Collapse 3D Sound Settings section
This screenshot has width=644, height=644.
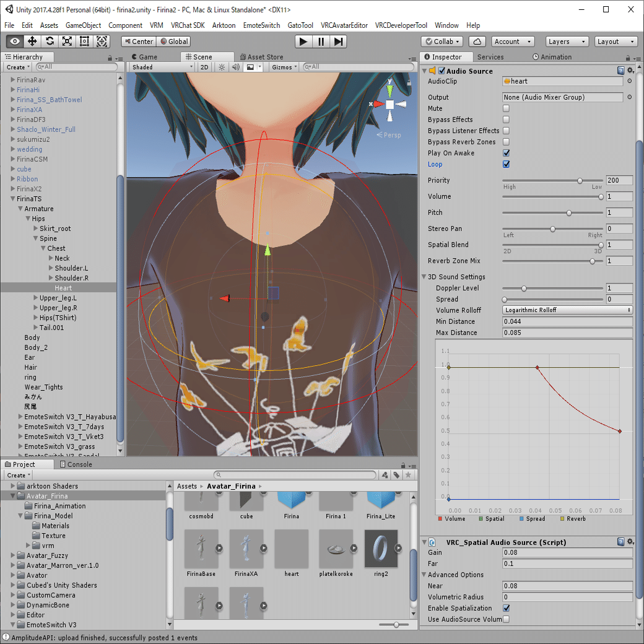click(x=424, y=277)
